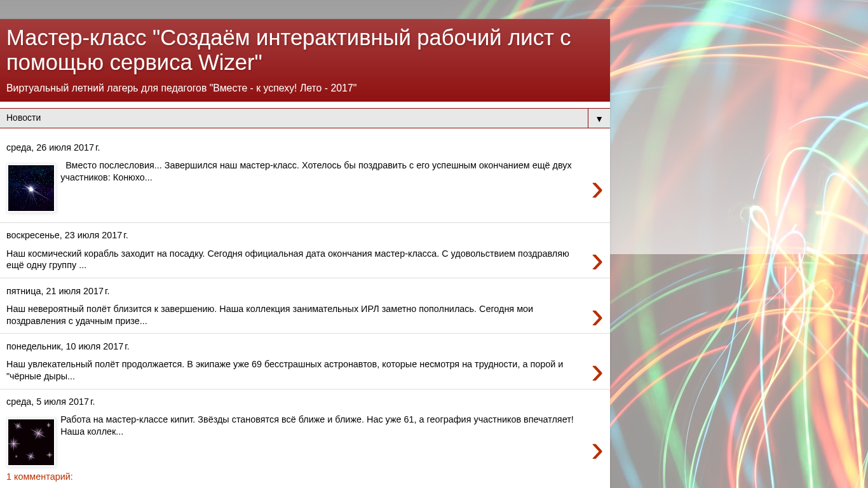868x488 pixels.
Task: Open the 5 июля 2017 post arrow
Action: point(597,451)
